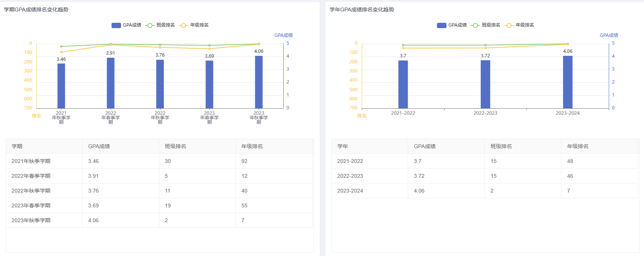Select the 3.7 bar for 2021-2022 学年
The width and height of the screenshot is (644, 256).
point(403,84)
